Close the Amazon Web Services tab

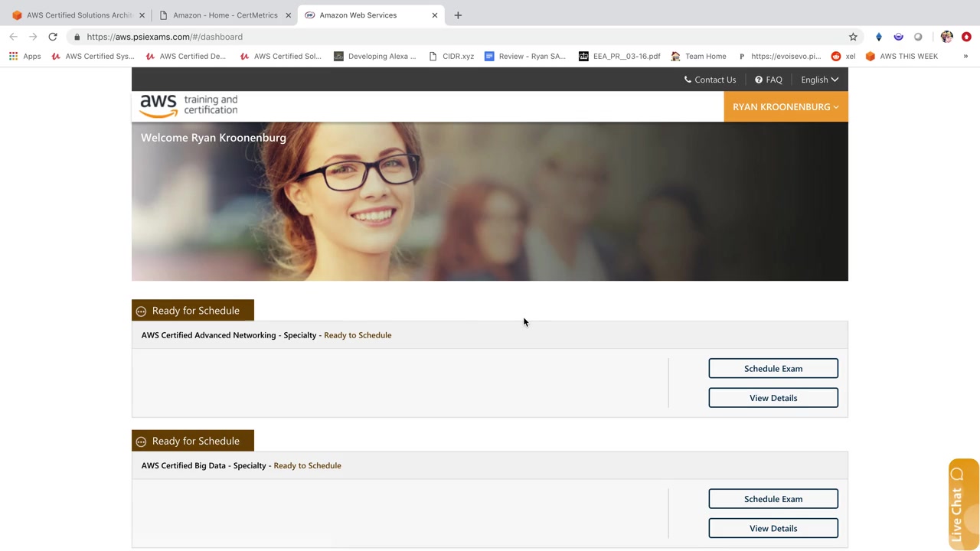point(435,15)
